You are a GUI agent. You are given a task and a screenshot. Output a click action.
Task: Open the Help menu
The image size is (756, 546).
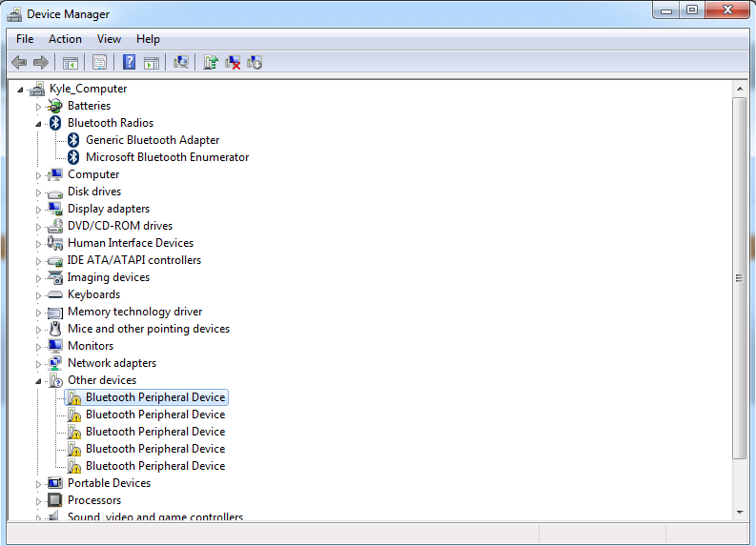[x=148, y=39]
